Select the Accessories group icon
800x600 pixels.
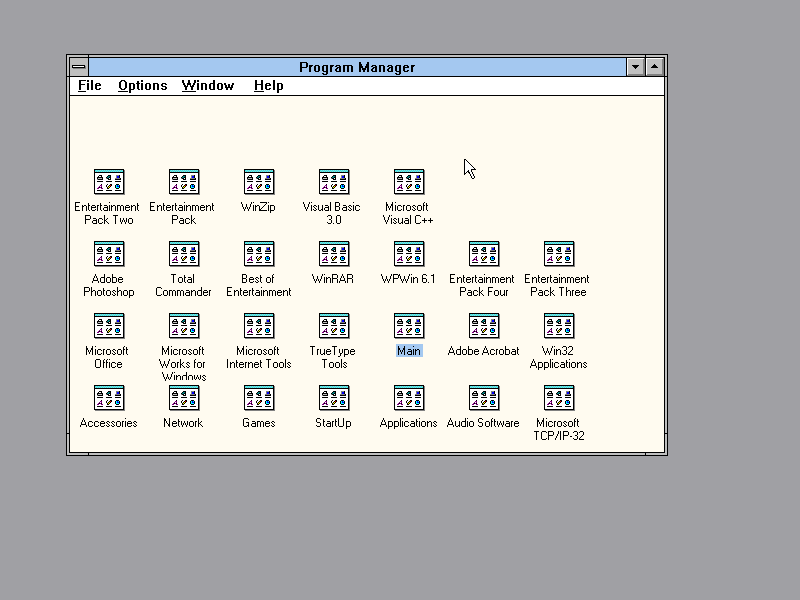(x=109, y=398)
